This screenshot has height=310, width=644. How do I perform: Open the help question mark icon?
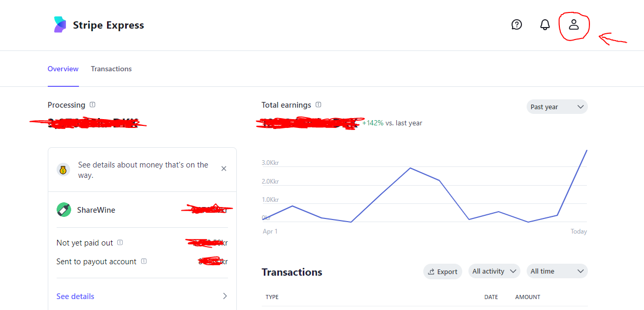(x=516, y=24)
